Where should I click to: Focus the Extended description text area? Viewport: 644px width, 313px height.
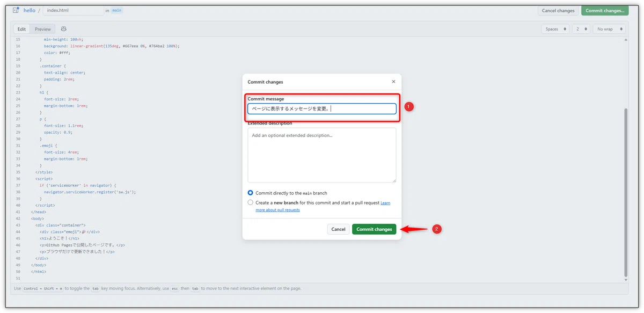322,155
